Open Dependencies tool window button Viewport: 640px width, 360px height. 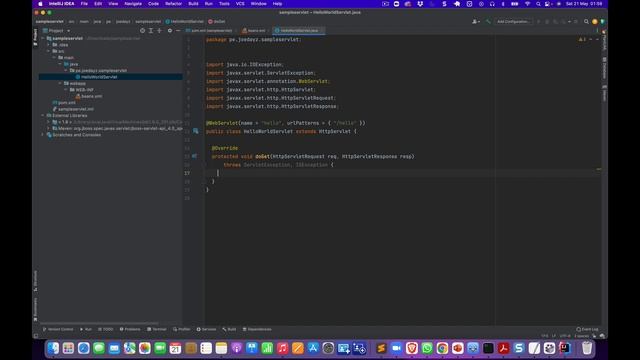[x=257, y=329]
